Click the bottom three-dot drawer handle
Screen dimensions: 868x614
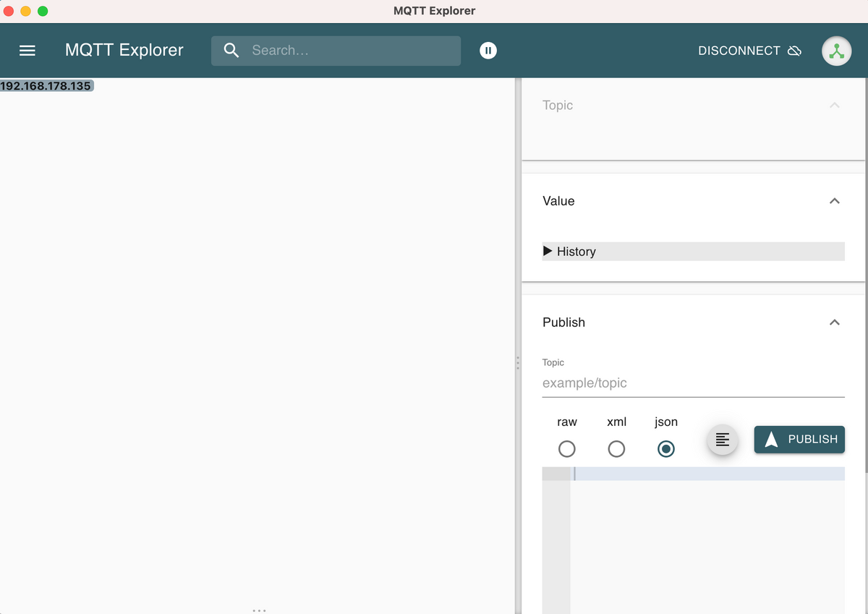click(260, 610)
